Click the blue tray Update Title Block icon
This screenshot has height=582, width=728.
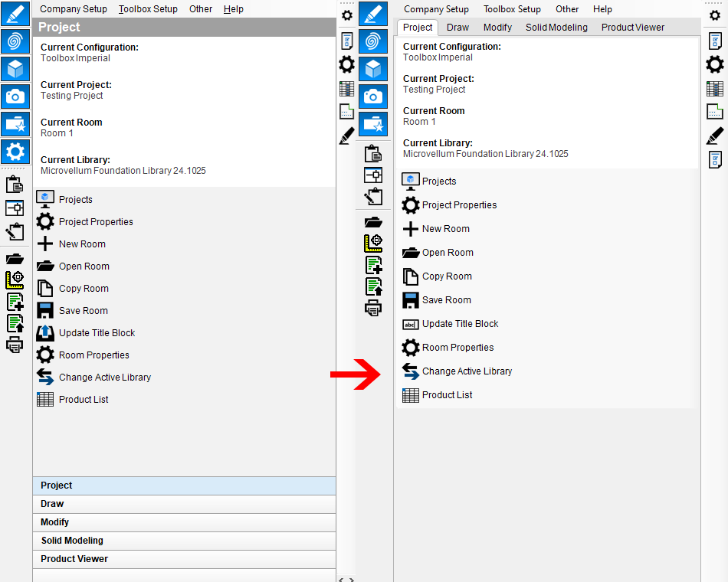tap(45, 333)
